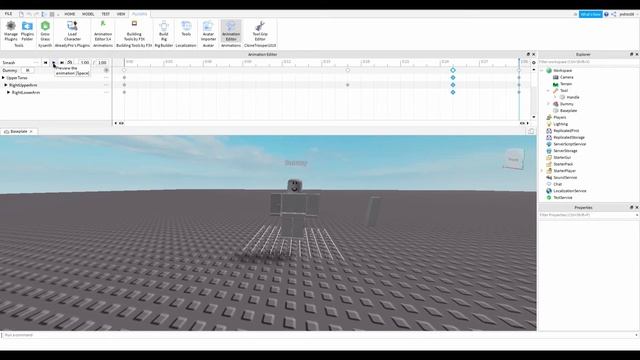This screenshot has height=360, width=640.
Task: Select selected RightUpperArm keyframe diamond
Action: click(453, 85)
